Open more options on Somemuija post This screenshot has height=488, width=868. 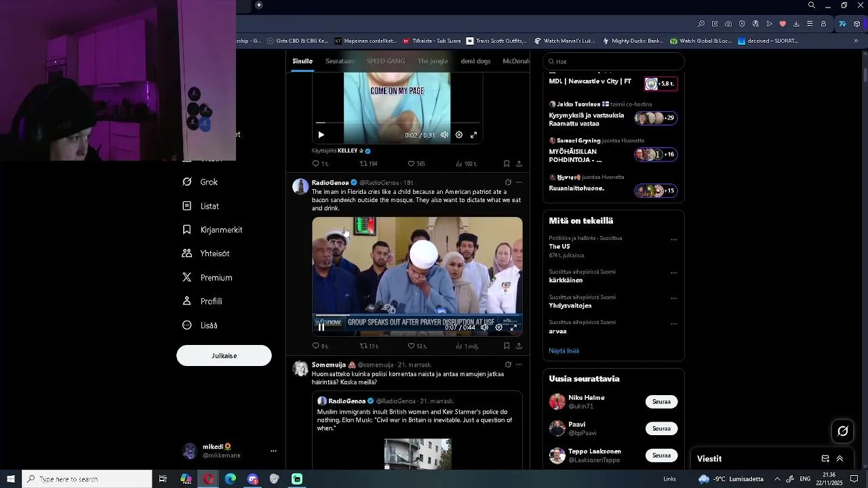coord(519,365)
